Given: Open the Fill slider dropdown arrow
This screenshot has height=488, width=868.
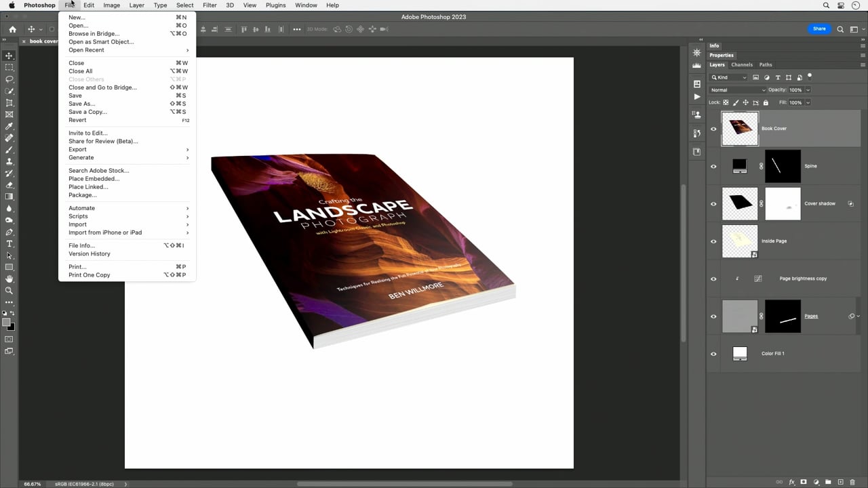Looking at the screenshot, I should (x=808, y=103).
